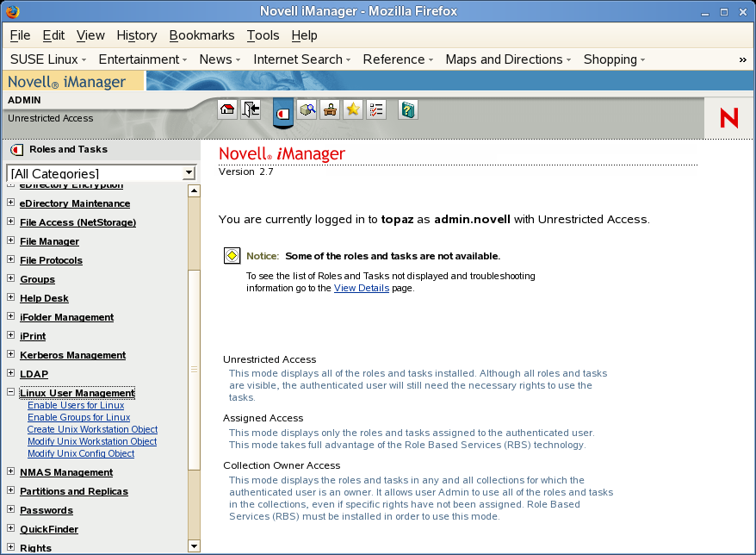Viewport: 756px width, 555px height.
Task: Expand the Help Desk plus box
Action: click(10, 297)
